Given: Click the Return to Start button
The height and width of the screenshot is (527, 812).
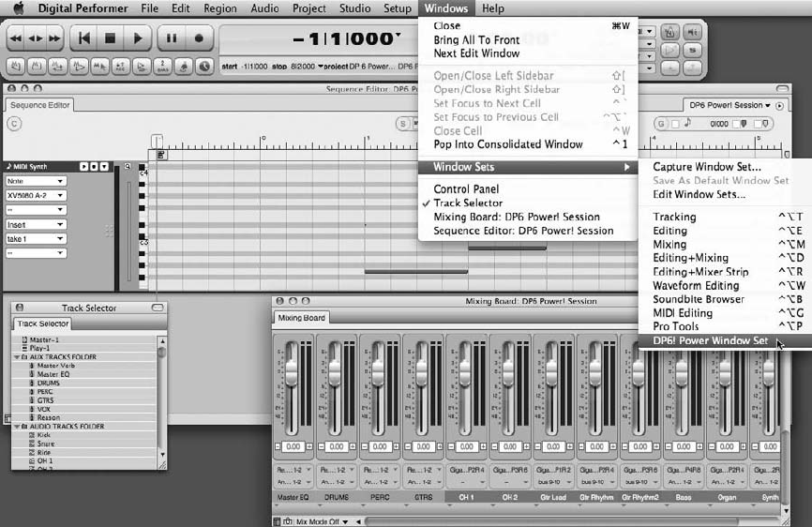Looking at the screenshot, I should [x=83, y=38].
